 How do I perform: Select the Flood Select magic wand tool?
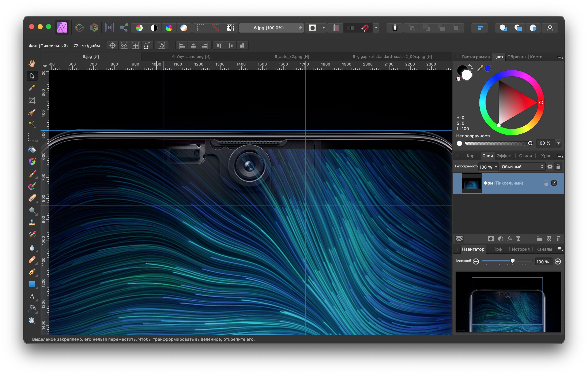[32, 125]
